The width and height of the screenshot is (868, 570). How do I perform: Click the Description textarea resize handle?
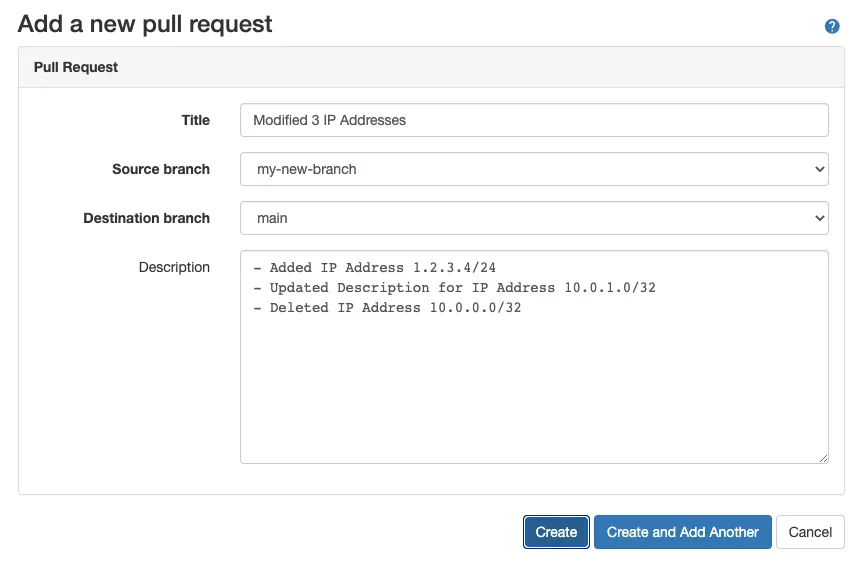click(x=822, y=457)
